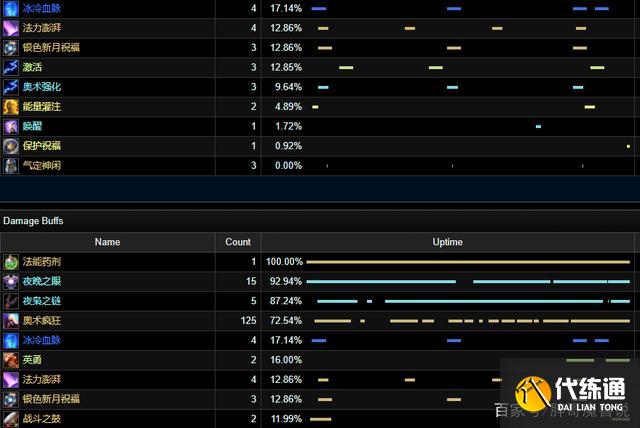This screenshot has width=640, height=428.
Task: Click the 保护祝福 uptime marker
Action: pos(628,146)
